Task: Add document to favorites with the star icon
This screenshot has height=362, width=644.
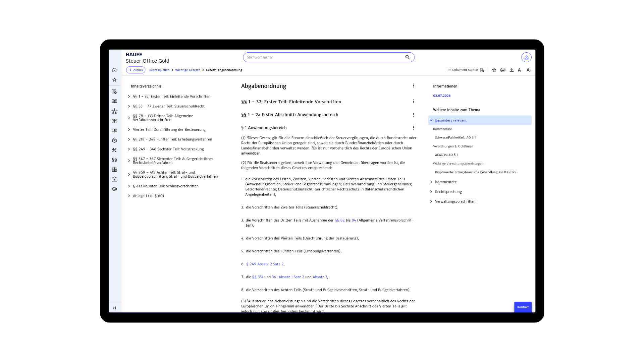Action: tap(494, 70)
